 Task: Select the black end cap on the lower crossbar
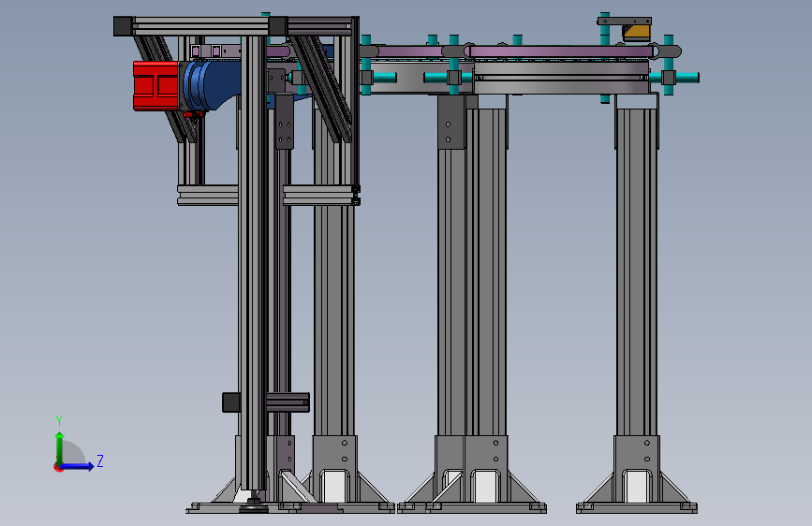231,402
